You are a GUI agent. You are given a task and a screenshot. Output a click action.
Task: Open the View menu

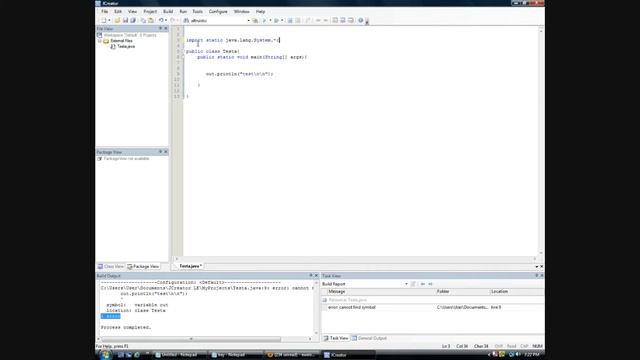(132, 11)
